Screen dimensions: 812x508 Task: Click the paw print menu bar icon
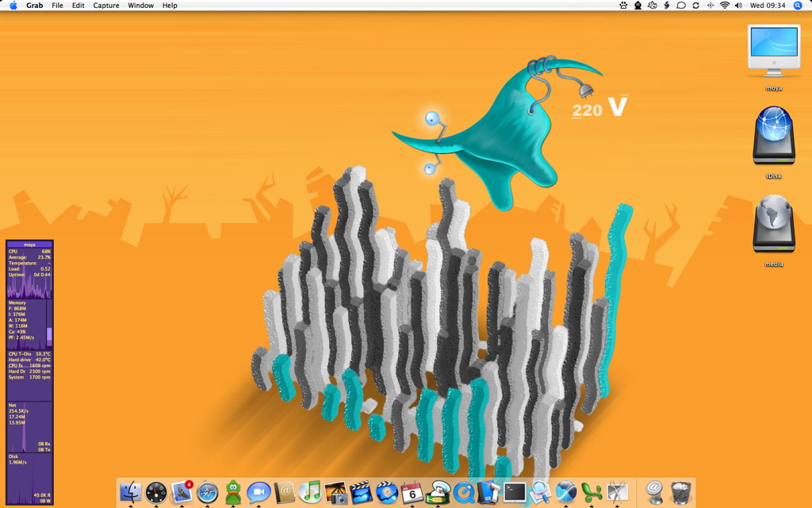(623, 6)
